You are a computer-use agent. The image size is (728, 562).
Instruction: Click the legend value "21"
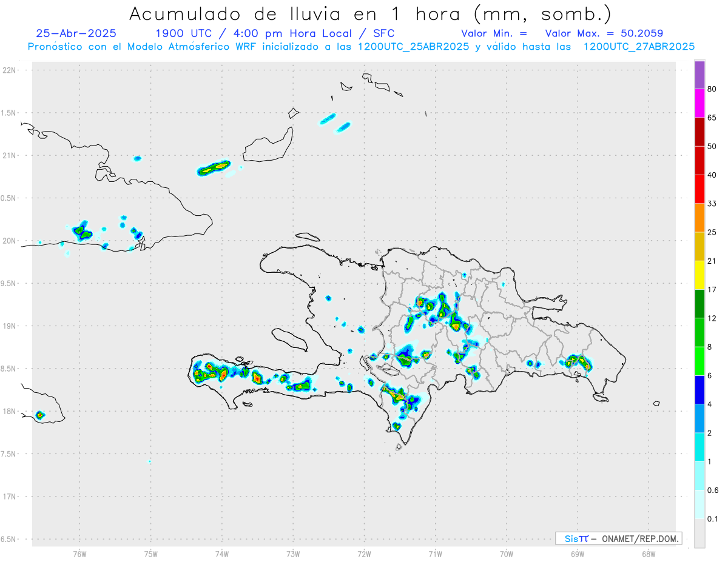[x=712, y=261]
